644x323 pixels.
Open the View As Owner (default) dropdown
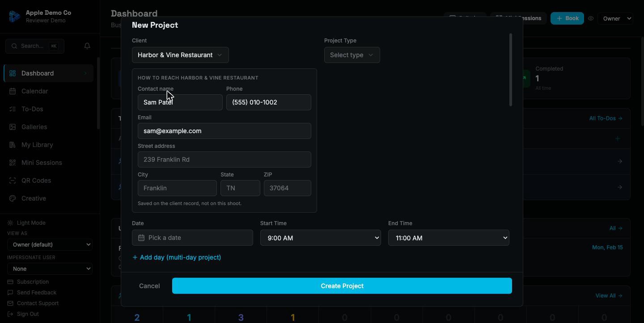(50, 244)
